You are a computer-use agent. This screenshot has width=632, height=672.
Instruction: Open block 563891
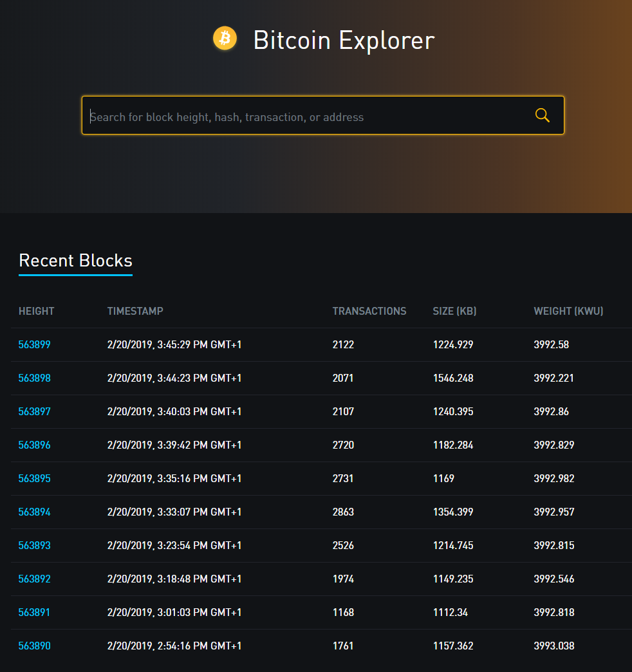[34, 612]
